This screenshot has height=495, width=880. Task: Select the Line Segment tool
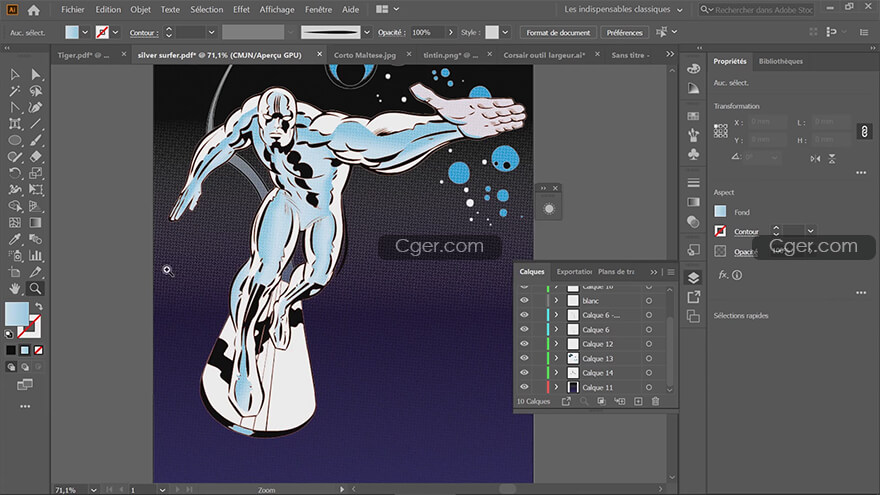tap(35, 123)
